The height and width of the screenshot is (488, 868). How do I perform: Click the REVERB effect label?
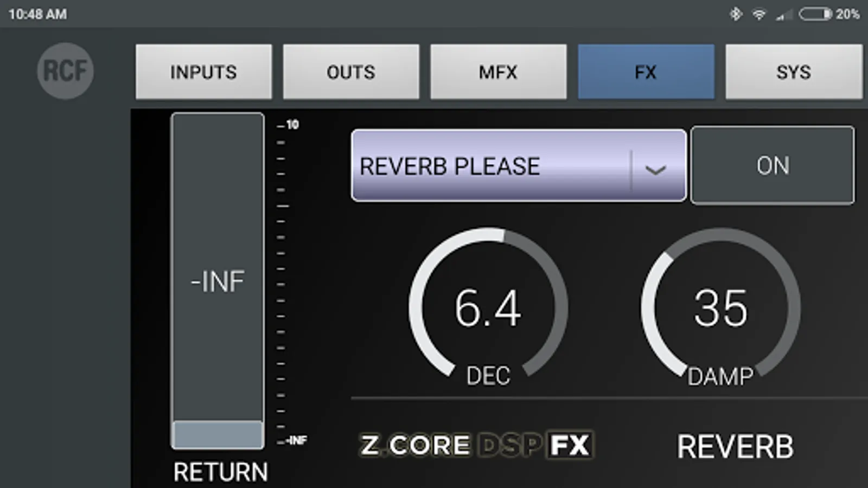pos(735,447)
